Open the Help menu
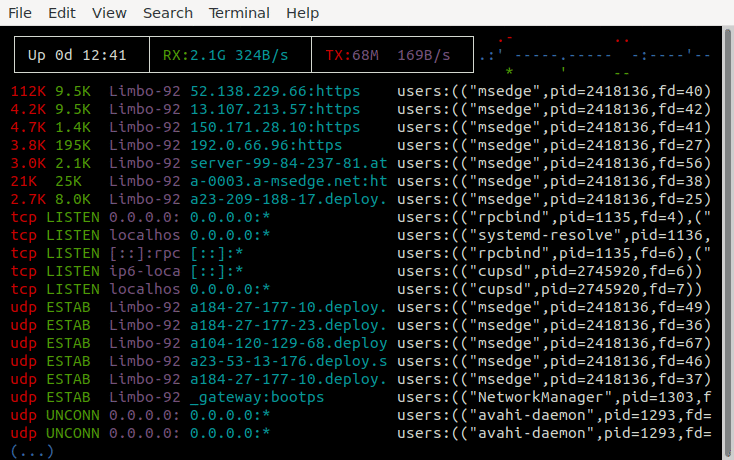The image size is (734, 460). point(302,13)
